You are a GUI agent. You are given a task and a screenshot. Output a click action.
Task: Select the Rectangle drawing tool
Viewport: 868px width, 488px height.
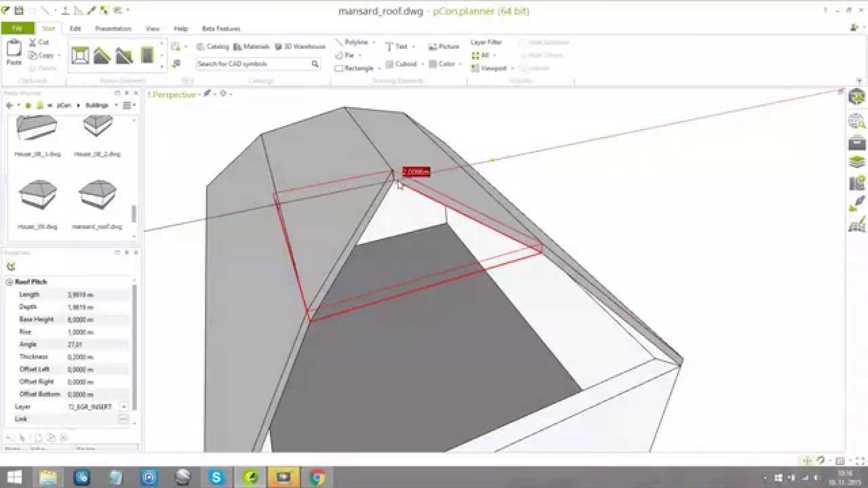[354, 68]
